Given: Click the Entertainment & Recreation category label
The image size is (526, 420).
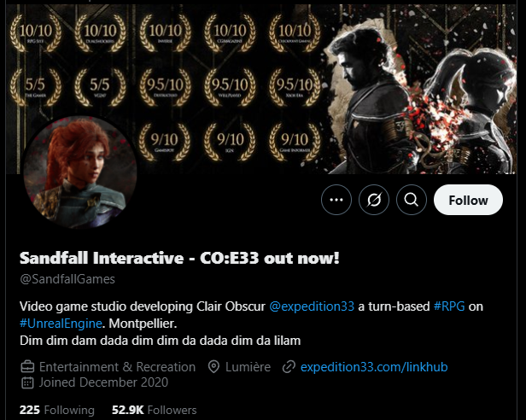Looking at the screenshot, I should click(118, 367).
